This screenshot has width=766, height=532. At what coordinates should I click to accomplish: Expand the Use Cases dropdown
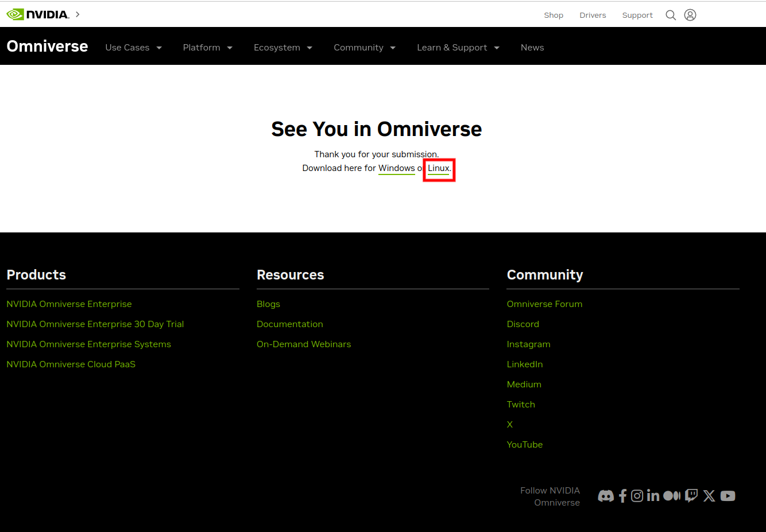(133, 48)
